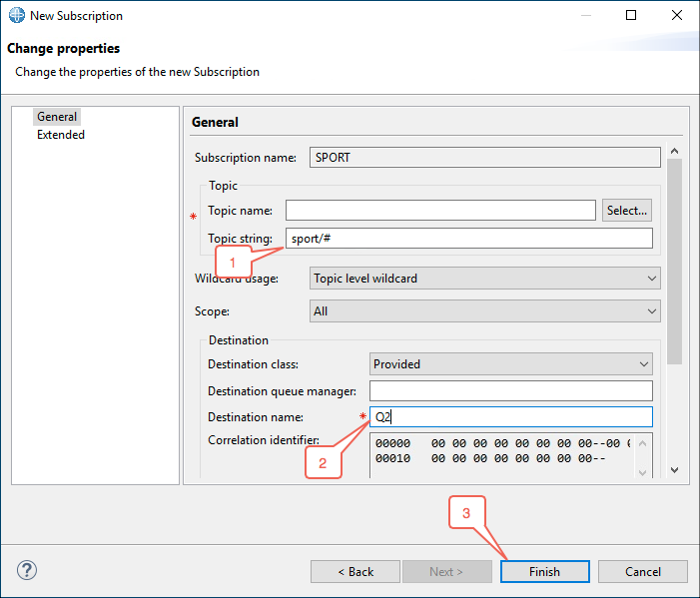Select Extended in the left tree

(61, 135)
